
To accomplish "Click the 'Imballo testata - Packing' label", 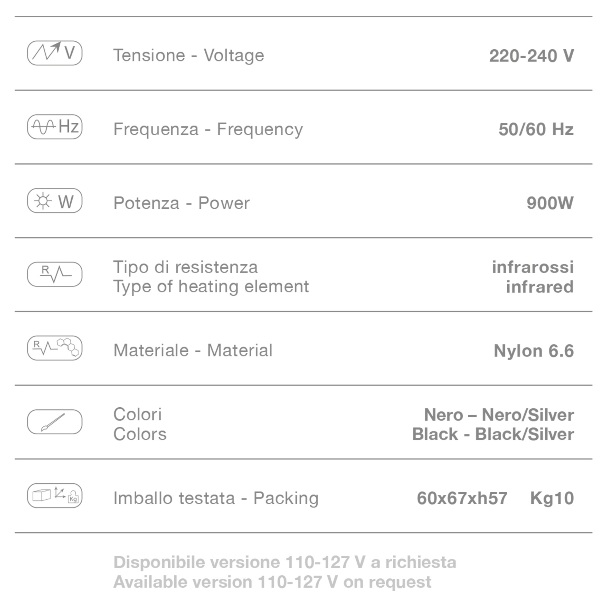I will tap(216, 498).
